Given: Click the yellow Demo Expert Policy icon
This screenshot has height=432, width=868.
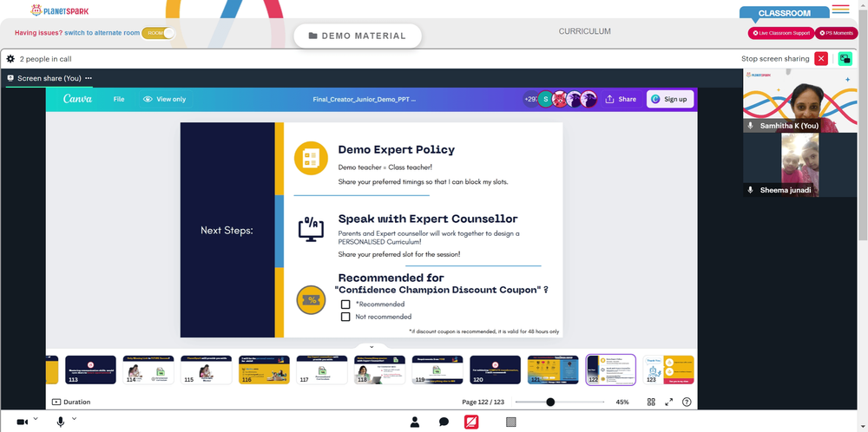Looking at the screenshot, I should pyautogui.click(x=311, y=158).
